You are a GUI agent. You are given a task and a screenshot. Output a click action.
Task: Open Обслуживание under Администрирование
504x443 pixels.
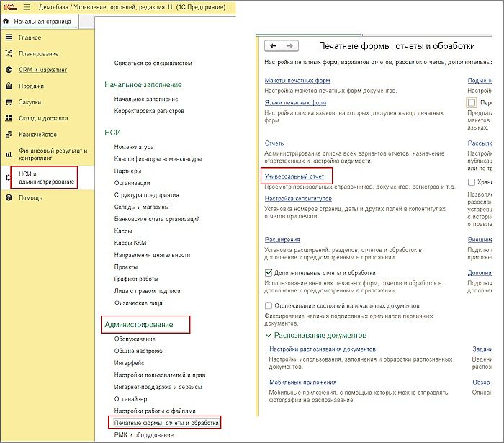point(135,339)
